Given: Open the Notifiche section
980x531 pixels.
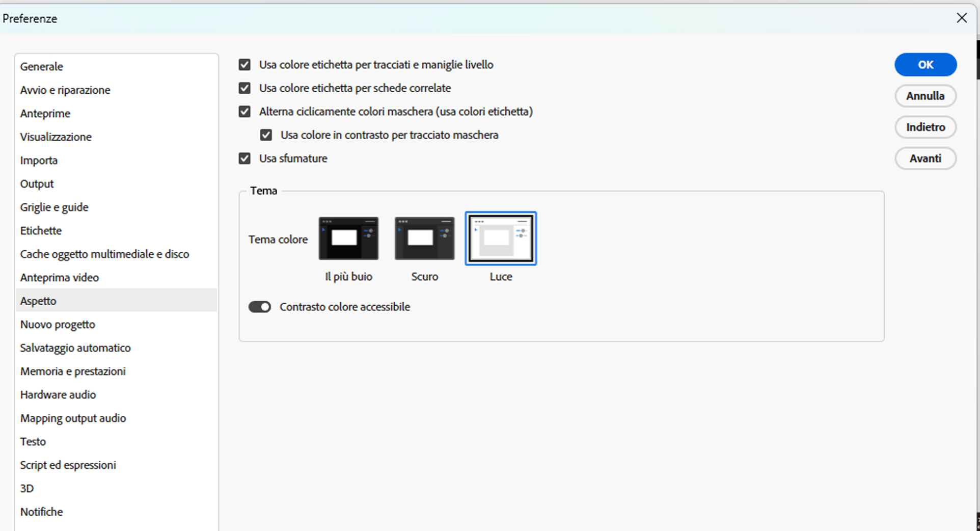Looking at the screenshot, I should coord(116,512).
